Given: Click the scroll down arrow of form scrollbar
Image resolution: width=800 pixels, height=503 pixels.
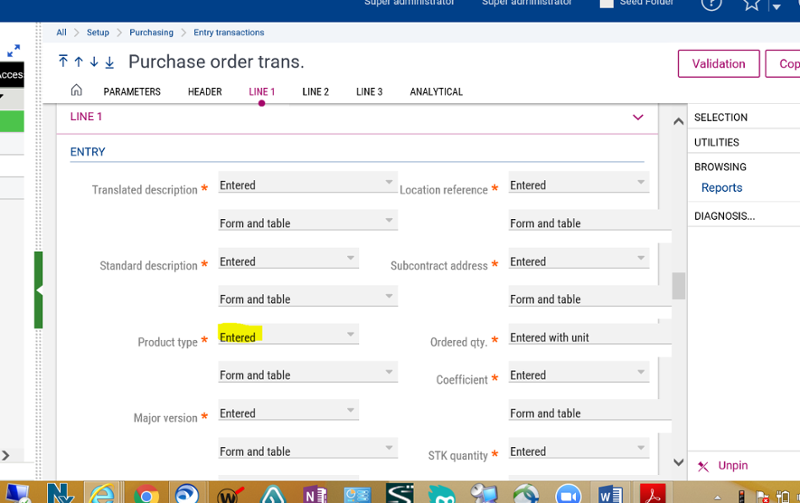Looking at the screenshot, I should pos(678,463).
